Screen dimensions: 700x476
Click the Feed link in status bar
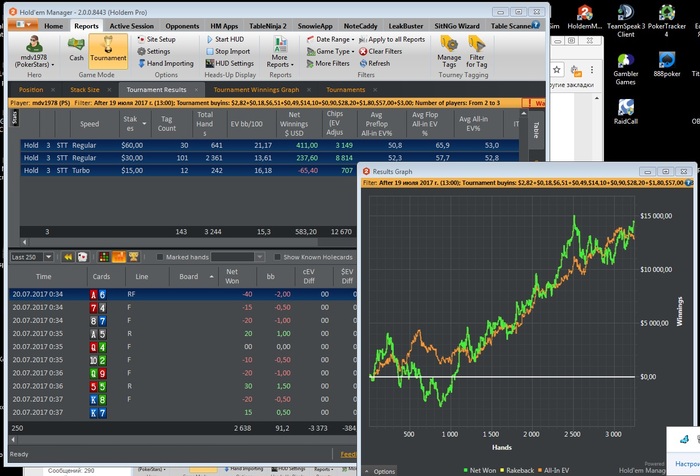[348, 454]
